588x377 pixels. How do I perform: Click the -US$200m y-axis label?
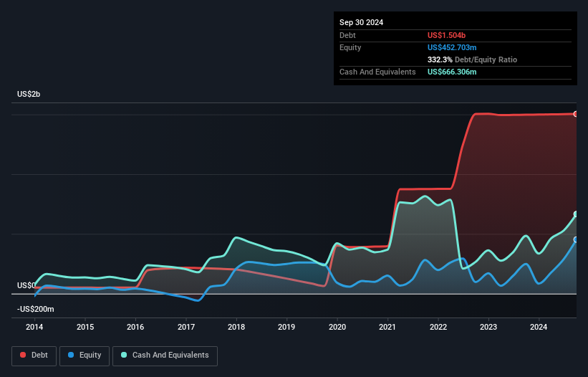coord(36,309)
